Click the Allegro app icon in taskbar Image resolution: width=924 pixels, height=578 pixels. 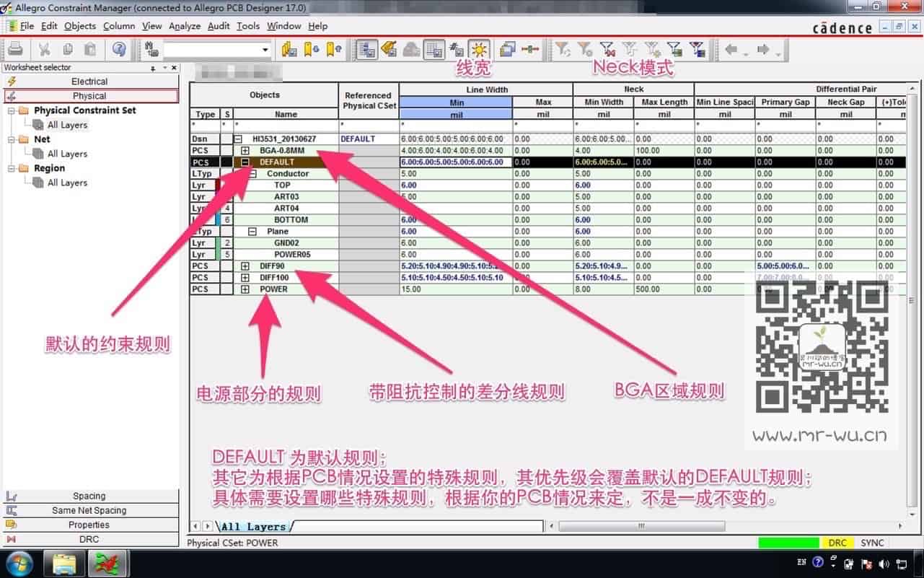pyautogui.click(x=108, y=563)
